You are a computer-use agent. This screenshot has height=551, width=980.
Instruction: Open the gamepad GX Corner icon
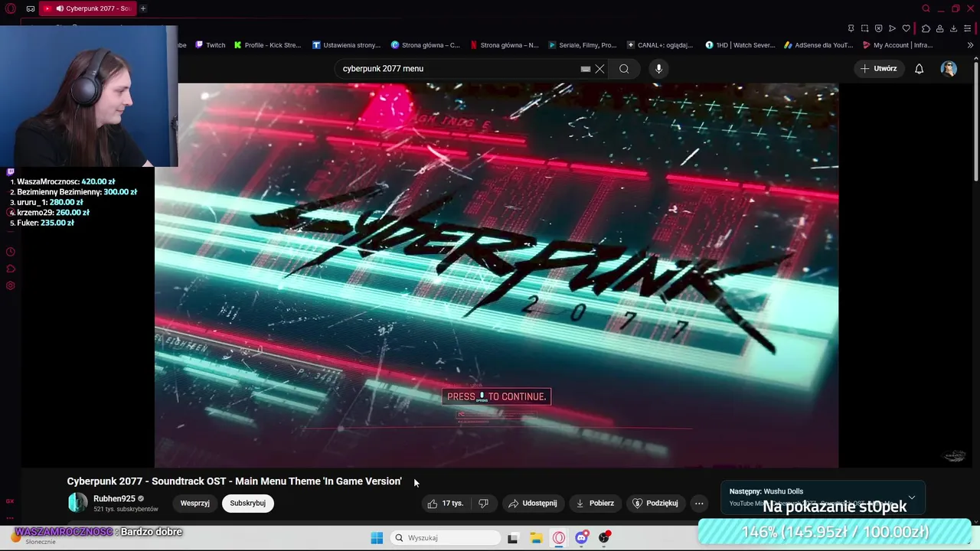coord(30,8)
